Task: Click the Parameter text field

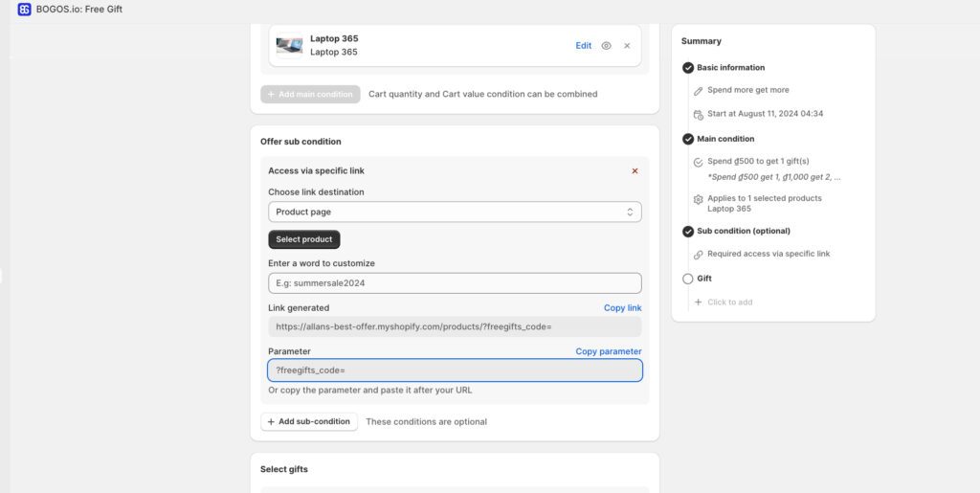Action: 455,370
